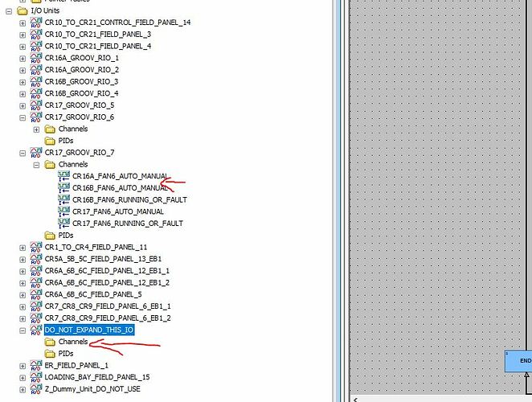Collapse CR17_GROOV_RIO_7 node
532x402 pixels.
pyautogui.click(x=23, y=153)
